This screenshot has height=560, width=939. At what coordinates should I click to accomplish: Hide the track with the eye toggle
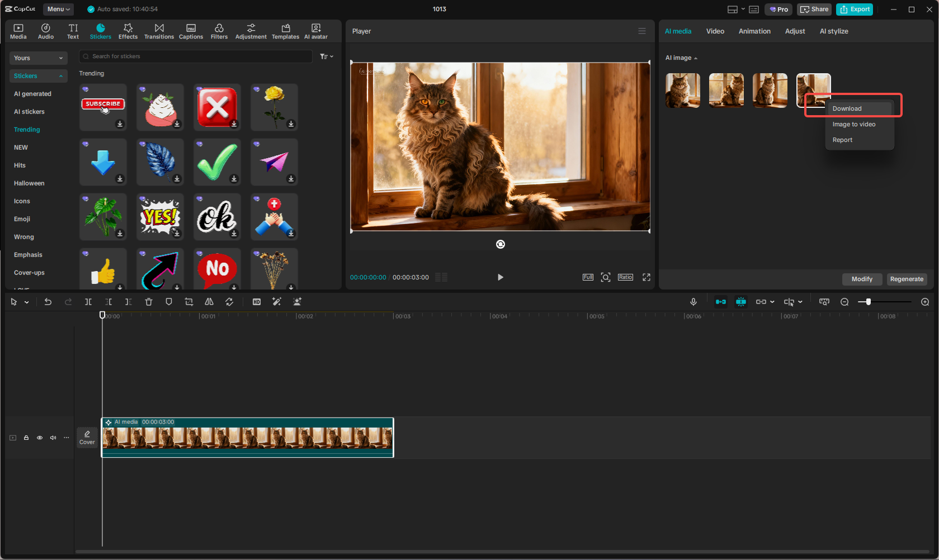click(39, 438)
